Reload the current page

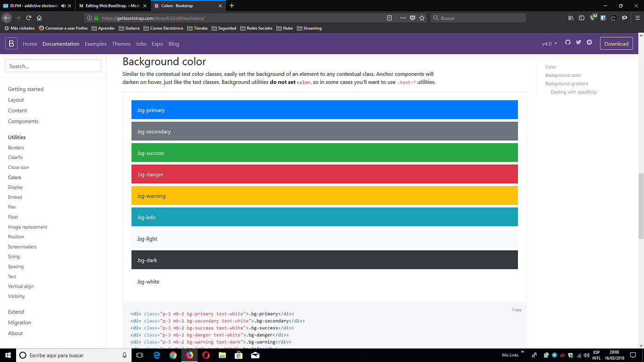pyautogui.click(x=29, y=17)
